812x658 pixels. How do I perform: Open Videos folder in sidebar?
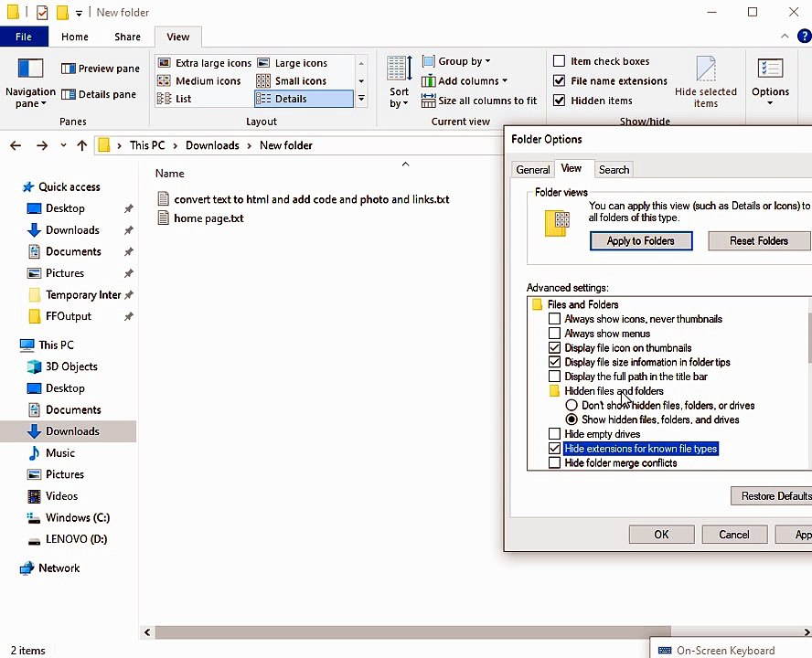(x=52, y=496)
